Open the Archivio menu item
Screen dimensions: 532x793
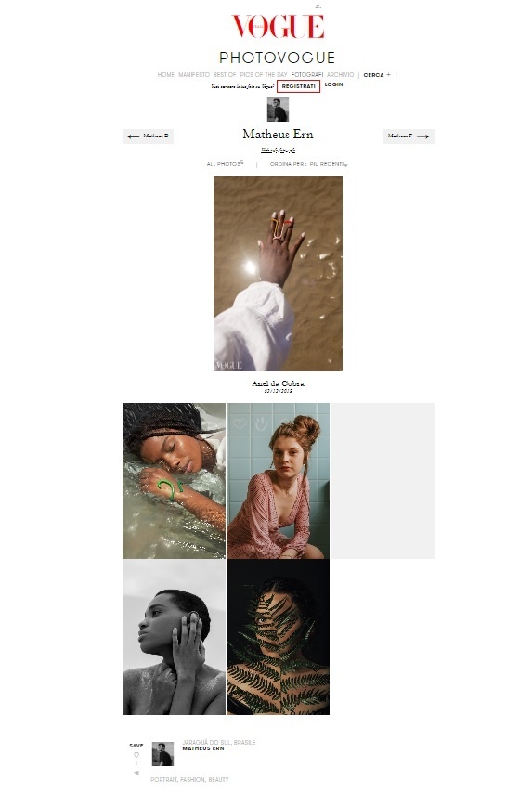[341, 75]
